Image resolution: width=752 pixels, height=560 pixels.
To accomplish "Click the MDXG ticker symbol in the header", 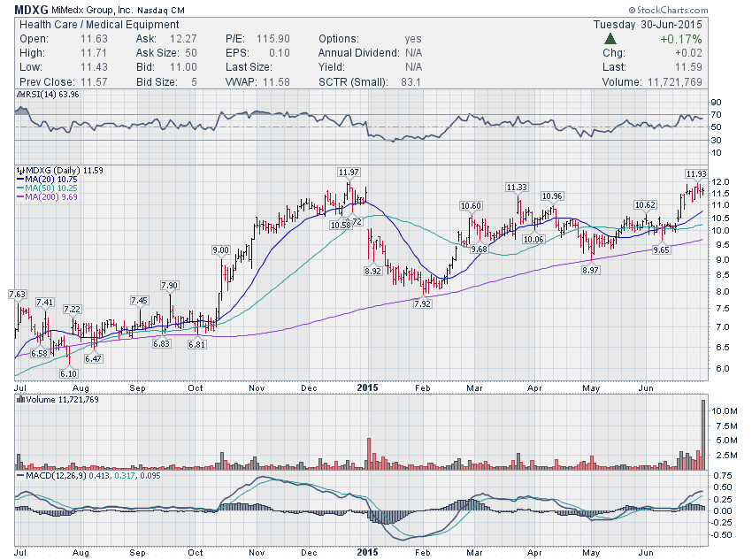I will (x=31, y=10).
